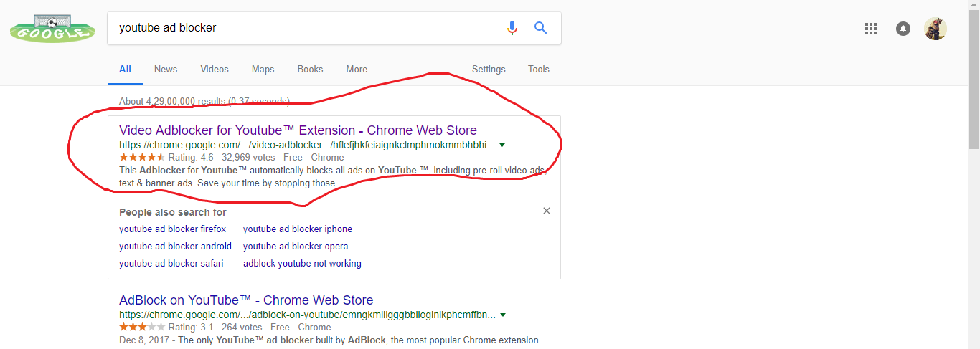Open the search Tools option
Image resolution: width=980 pixels, height=349 pixels.
(x=539, y=70)
